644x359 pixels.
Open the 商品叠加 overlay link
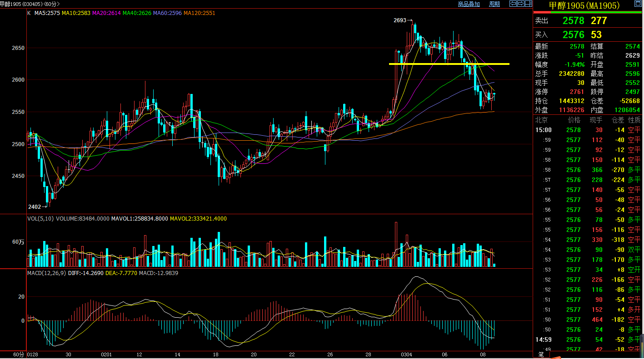(x=469, y=4)
